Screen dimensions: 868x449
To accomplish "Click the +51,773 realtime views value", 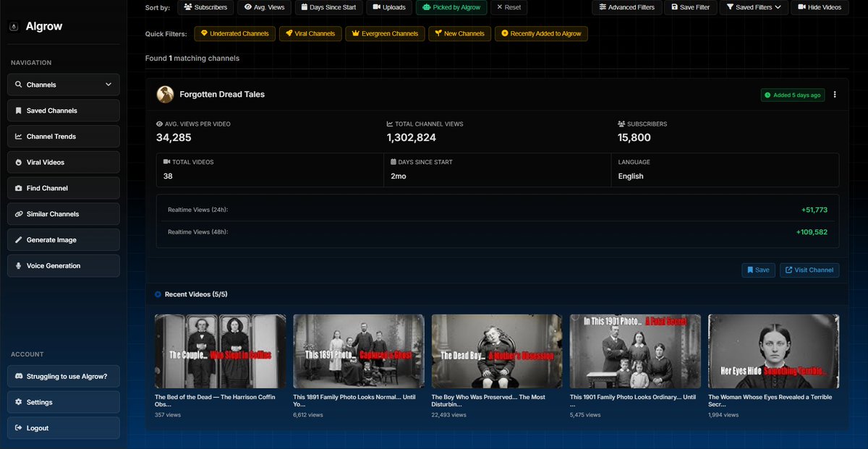I will 814,210.
